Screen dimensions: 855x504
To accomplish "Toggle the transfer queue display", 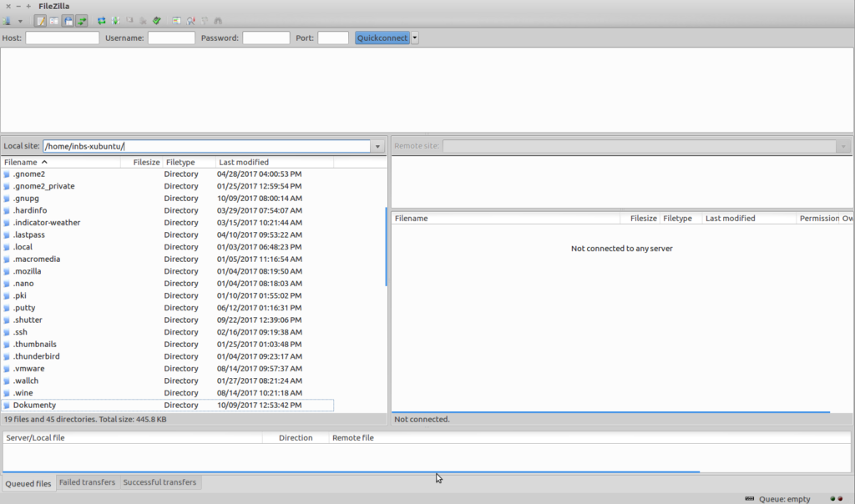I will [81, 21].
